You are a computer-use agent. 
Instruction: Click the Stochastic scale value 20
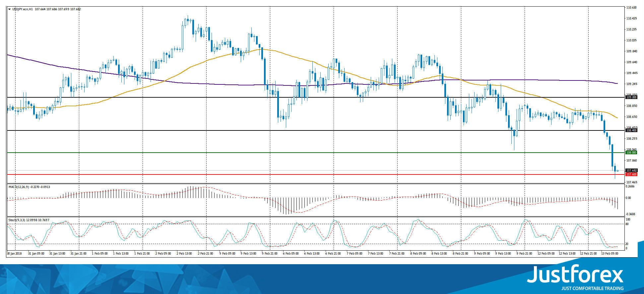627,244
